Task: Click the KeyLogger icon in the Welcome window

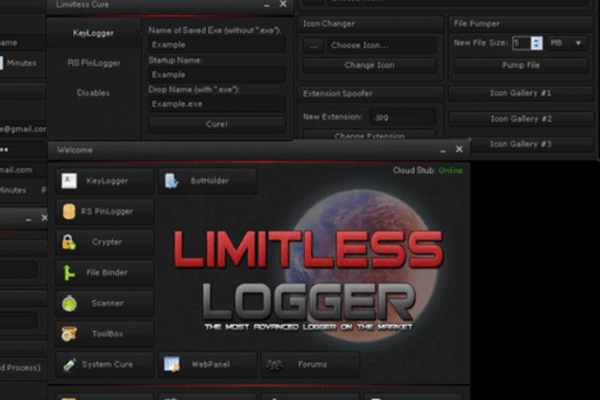Action: [69, 181]
